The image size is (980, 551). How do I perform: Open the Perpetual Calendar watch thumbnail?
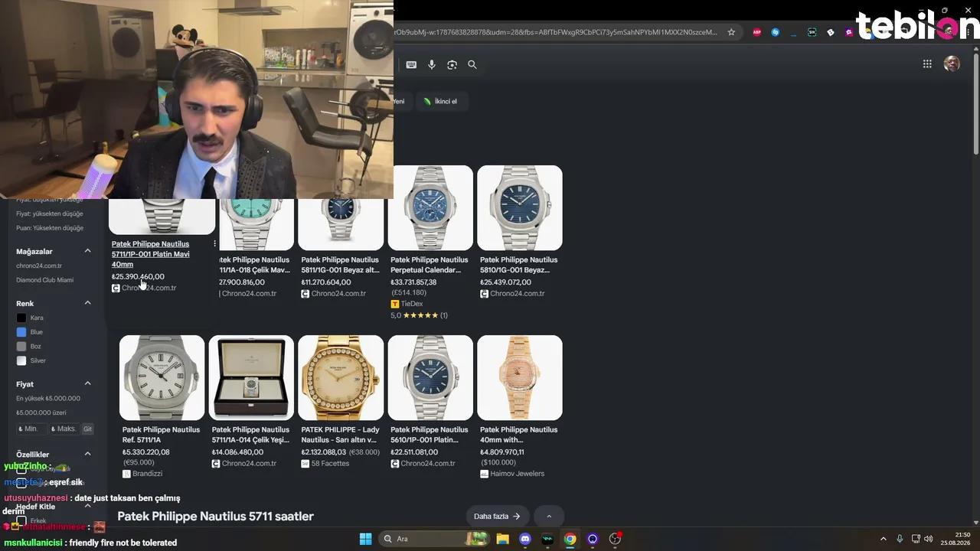pyautogui.click(x=430, y=208)
